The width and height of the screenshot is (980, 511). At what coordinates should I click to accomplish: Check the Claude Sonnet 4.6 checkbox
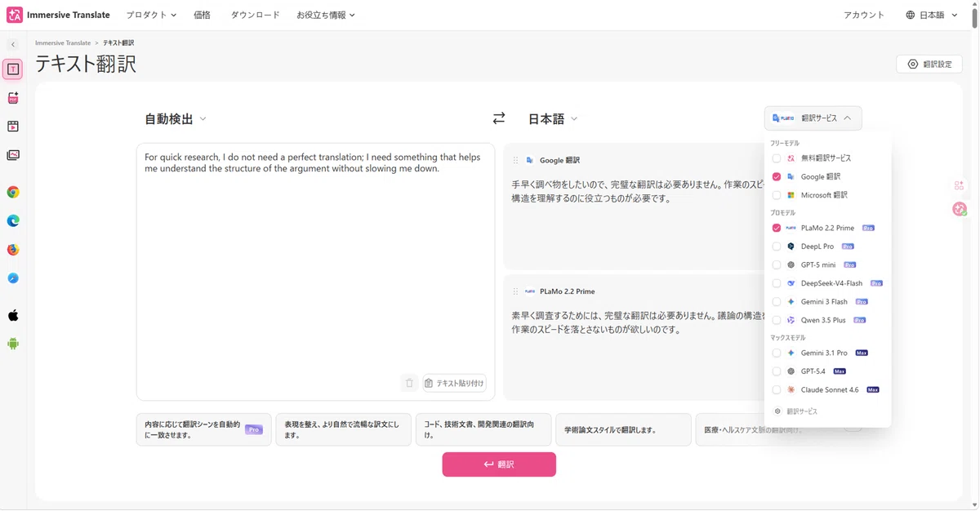pyautogui.click(x=777, y=390)
